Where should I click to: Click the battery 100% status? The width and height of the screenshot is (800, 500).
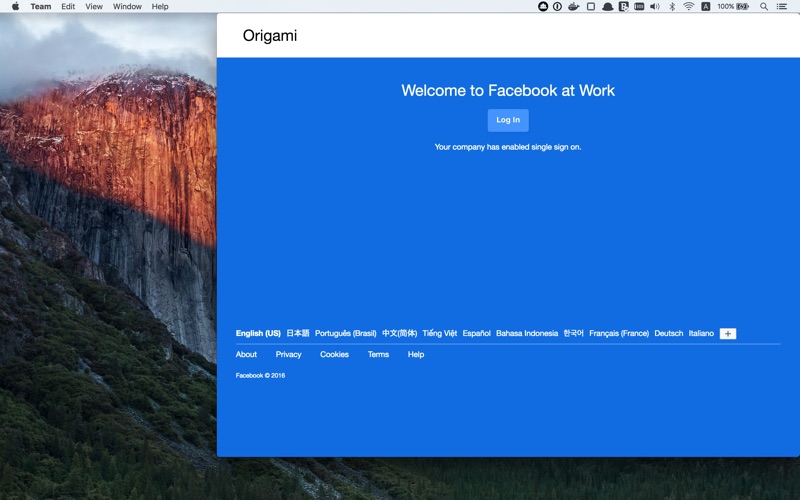tap(733, 7)
